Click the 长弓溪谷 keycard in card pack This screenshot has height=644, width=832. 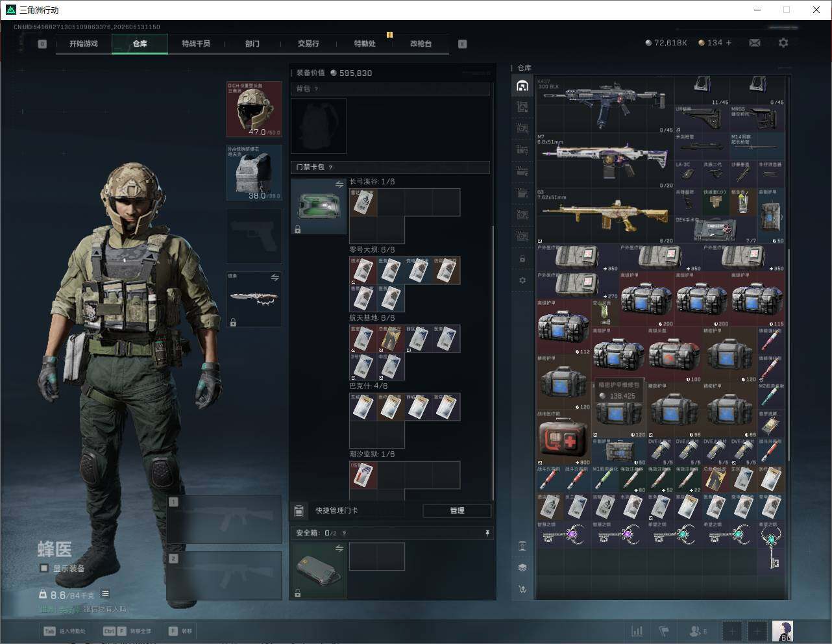(x=363, y=203)
